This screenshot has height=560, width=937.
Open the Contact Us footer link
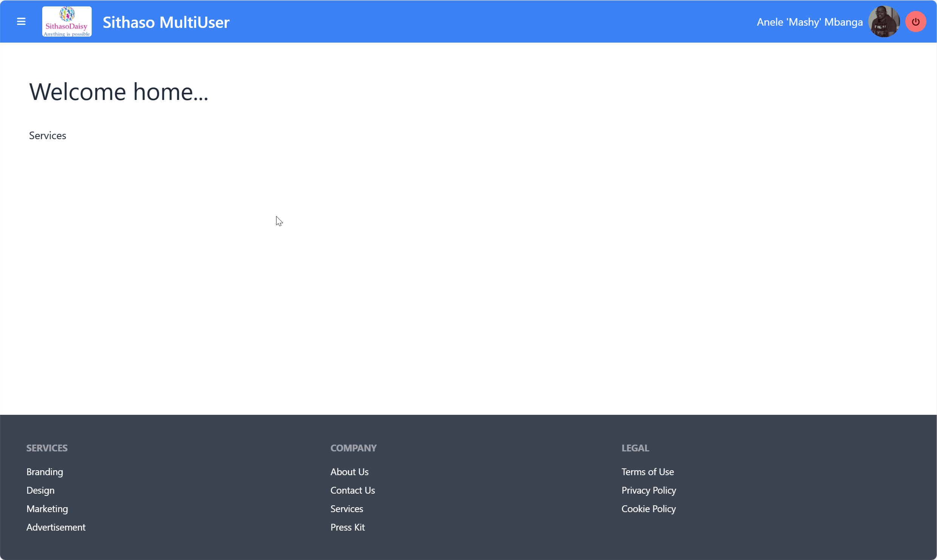click(352, 490)
